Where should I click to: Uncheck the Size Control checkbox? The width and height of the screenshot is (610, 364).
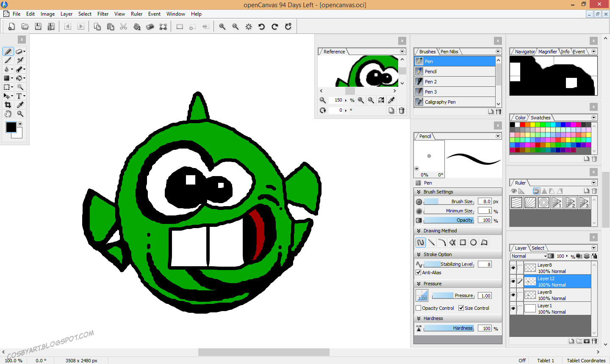point(461,308)
